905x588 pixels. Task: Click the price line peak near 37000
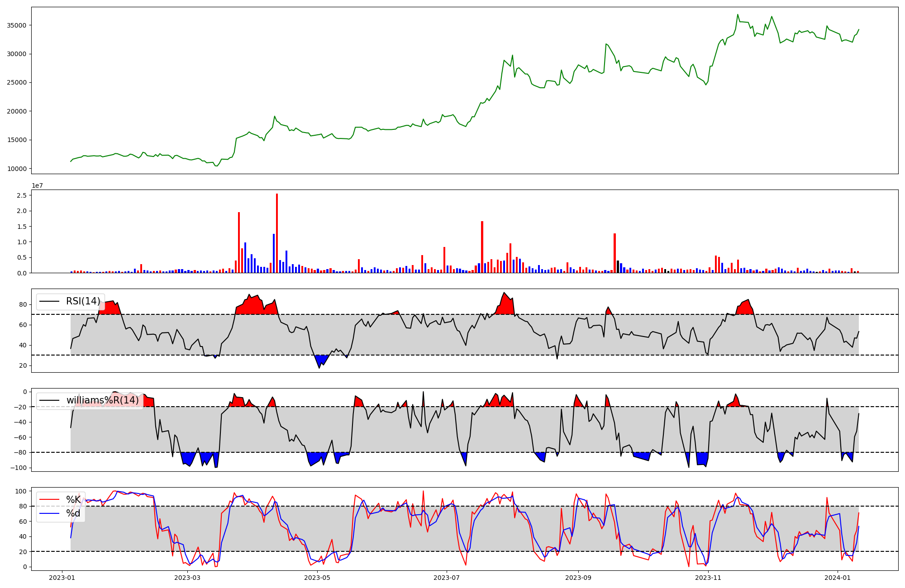pos(737,15)
